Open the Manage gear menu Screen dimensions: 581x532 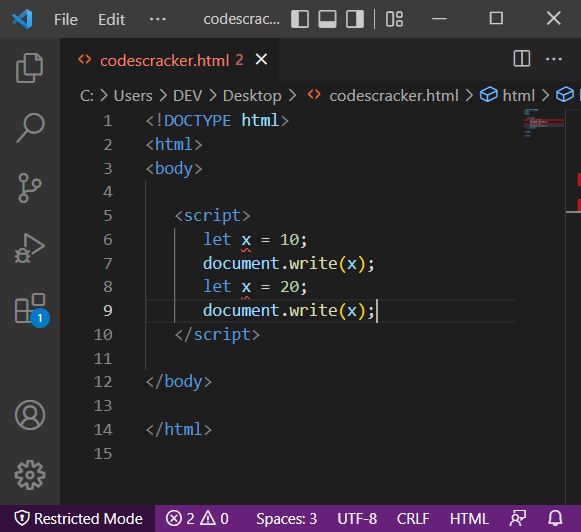point(30,475)
